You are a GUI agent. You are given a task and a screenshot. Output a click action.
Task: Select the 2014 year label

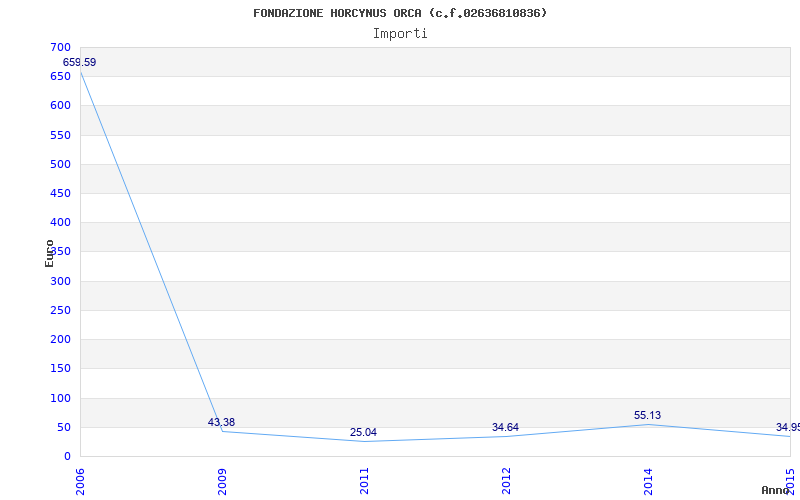point(648,482)
